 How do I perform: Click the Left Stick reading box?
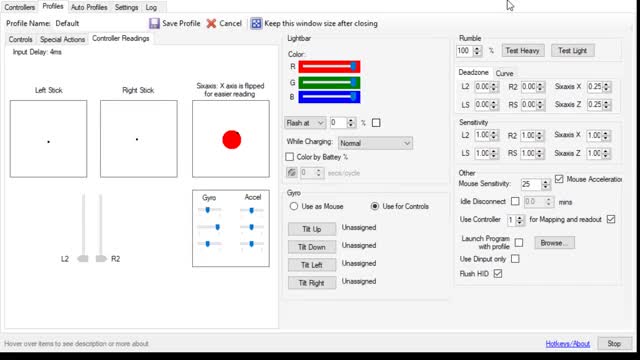[49, 139]
